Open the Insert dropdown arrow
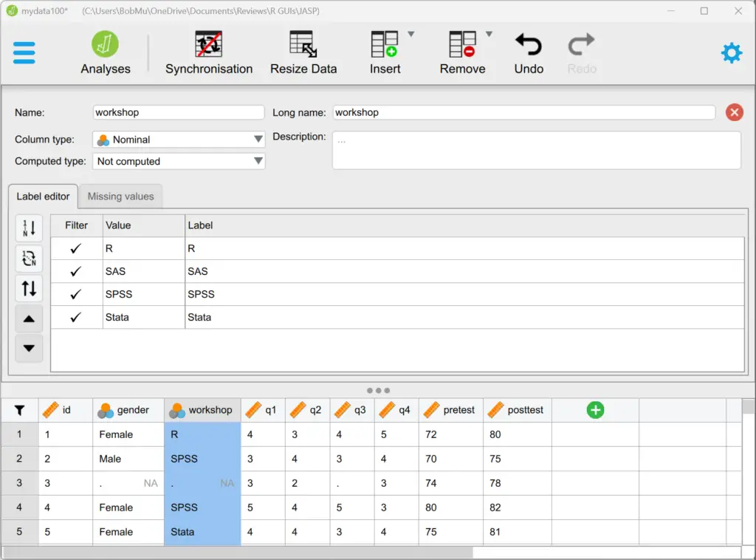Screen dimensions: 756x560 coord(411,33)
